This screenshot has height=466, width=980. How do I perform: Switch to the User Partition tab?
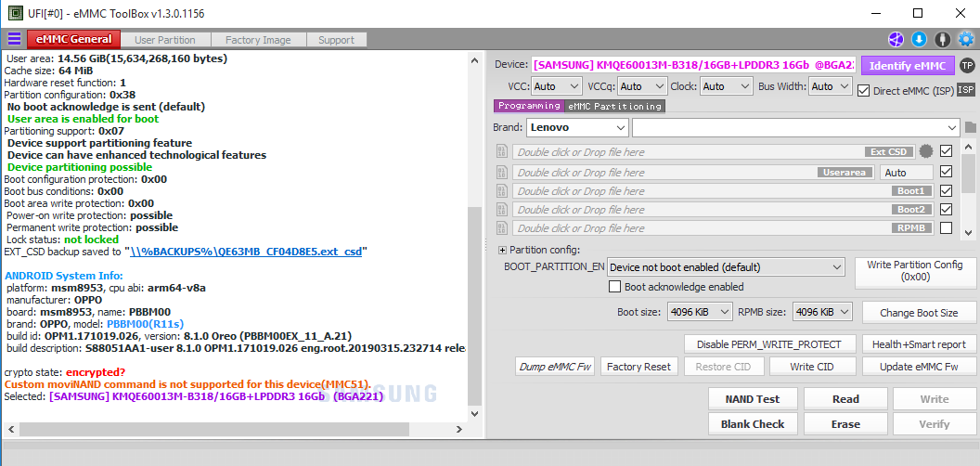(164, 40)
